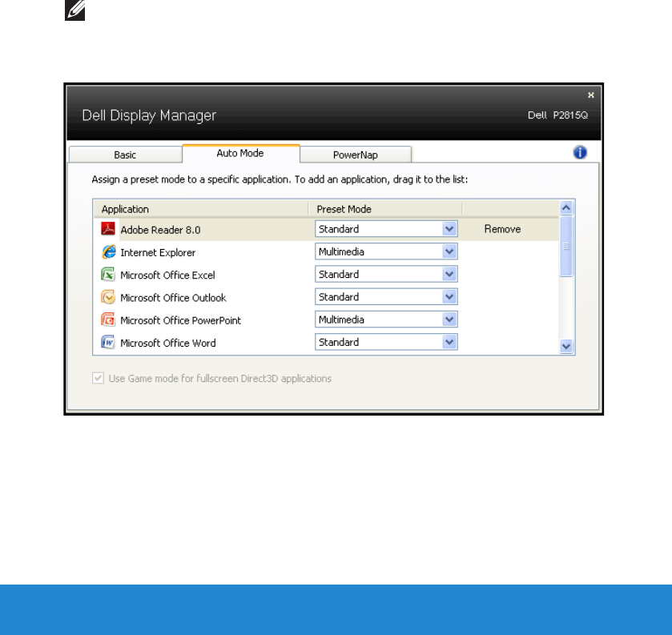672x635 pixels.
Task: Switch to the PowerNap tab
Action: coord(356,155)
